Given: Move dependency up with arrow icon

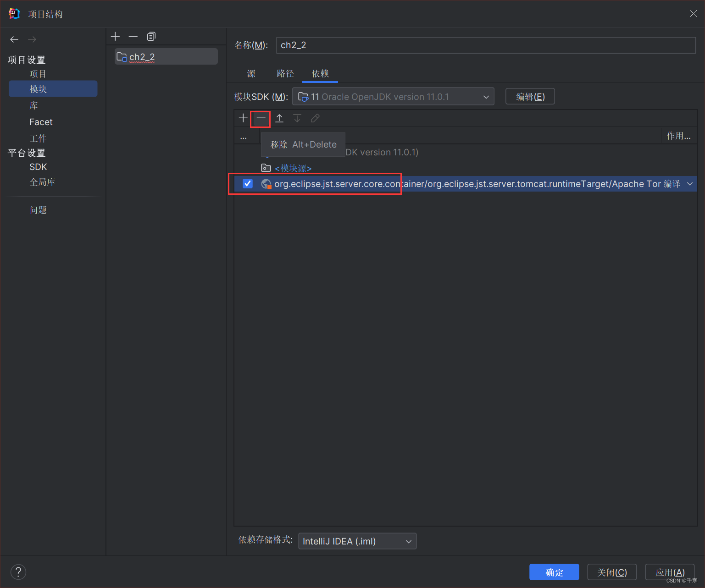Looking at the screenshot, I should 279,118.
